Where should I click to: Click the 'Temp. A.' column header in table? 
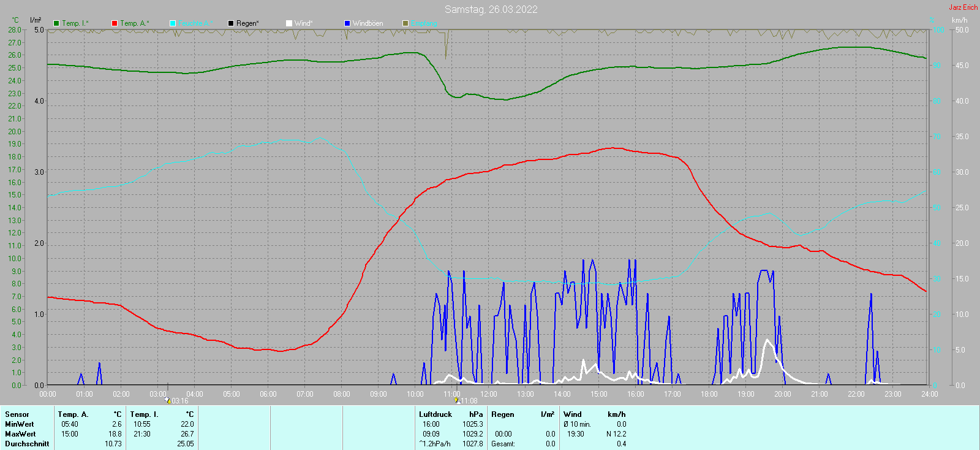coord(73,414)
